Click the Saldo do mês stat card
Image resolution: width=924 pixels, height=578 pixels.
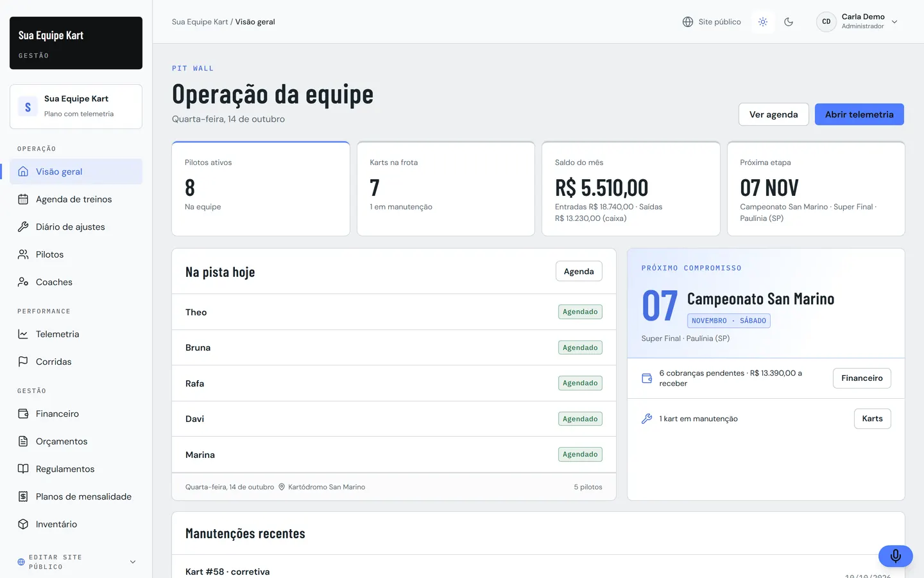coord(631,189)
